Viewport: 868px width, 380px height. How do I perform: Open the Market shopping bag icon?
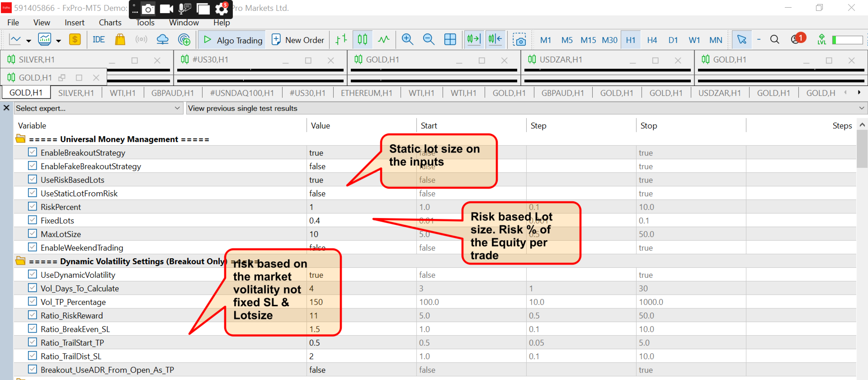120,40
